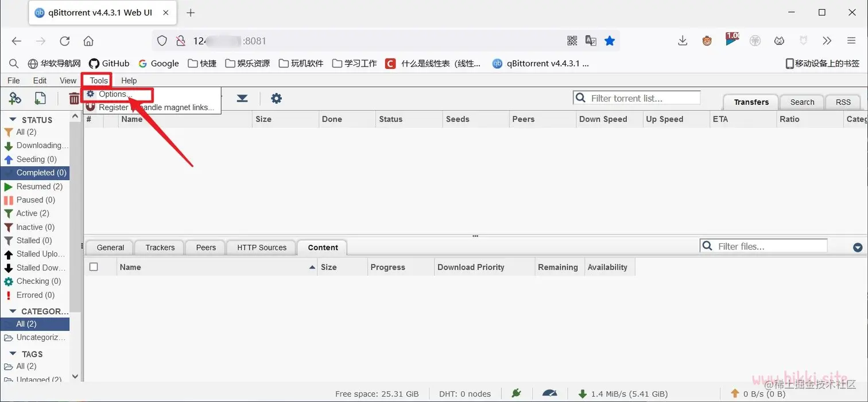Open the Tools menu

click(99, 80)
